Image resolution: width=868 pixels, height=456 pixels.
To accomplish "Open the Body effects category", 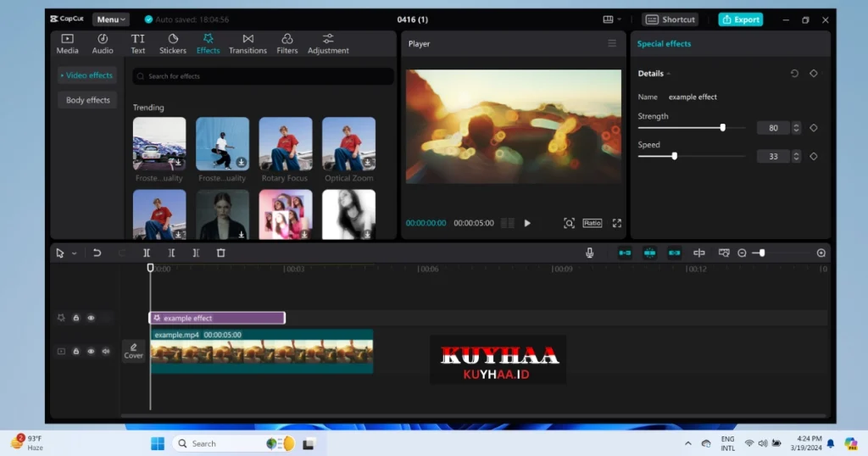I will (x=88, y=100).
